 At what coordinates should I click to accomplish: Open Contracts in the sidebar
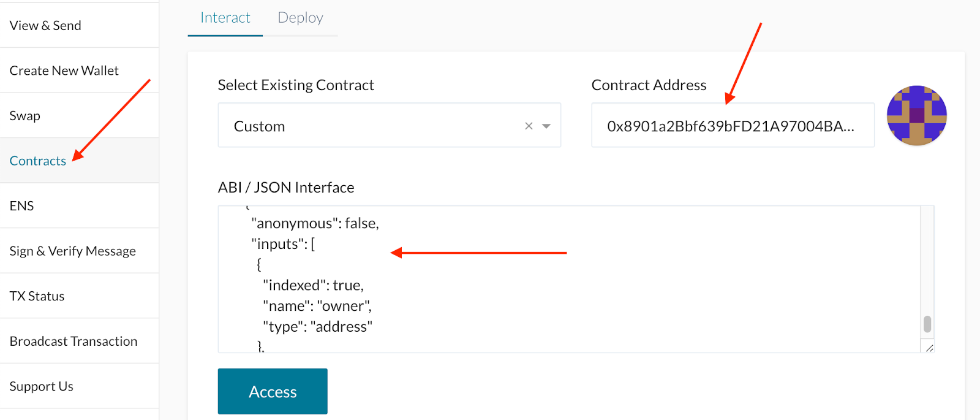[38, 161]
